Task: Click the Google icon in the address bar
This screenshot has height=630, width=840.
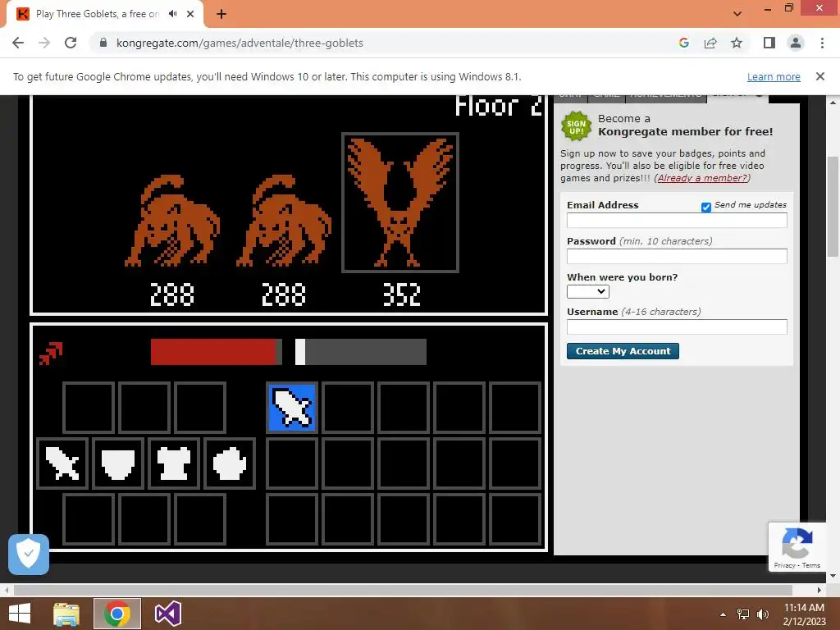Action: pos(683,43)
